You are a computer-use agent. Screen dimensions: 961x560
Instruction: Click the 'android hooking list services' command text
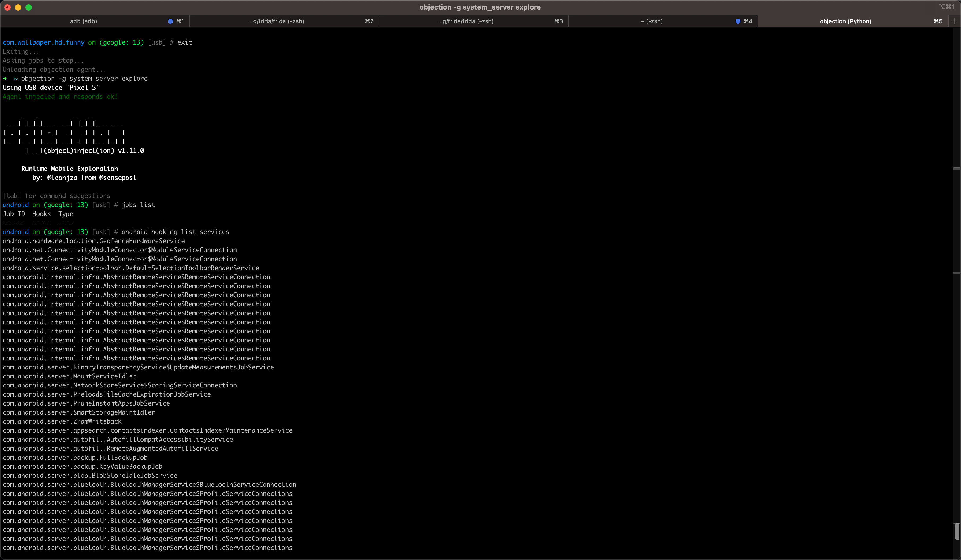[x=175, y=232]
